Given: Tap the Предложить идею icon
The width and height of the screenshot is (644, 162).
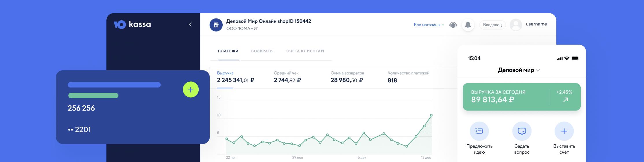Looking at the screenshot, I should 479,131.
